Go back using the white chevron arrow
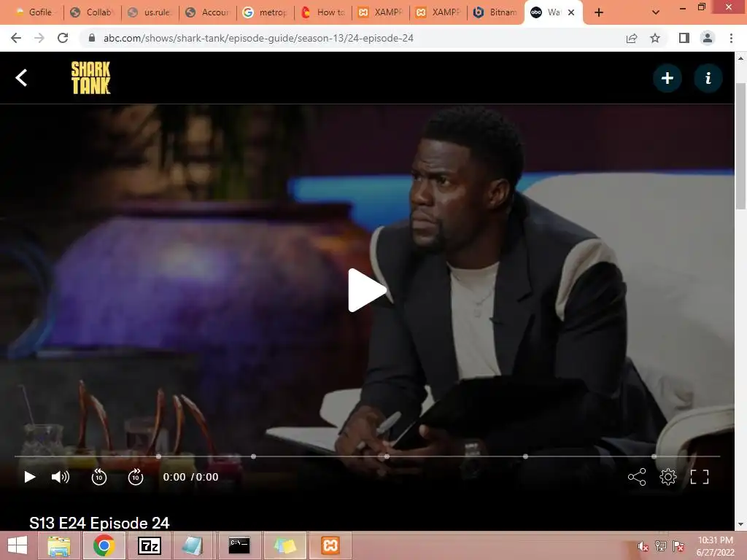Image resolution: width=747 pixels, height=560 pixels. [21, 77]
